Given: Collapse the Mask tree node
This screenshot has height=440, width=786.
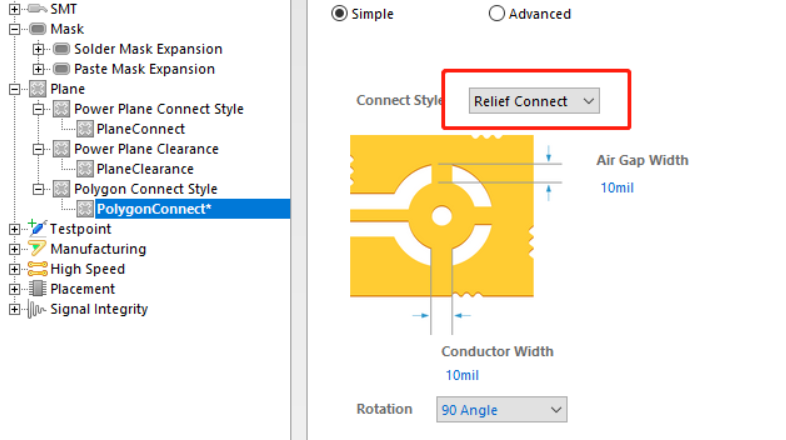Looking at the screenshot, I should [x=14, y=29].
